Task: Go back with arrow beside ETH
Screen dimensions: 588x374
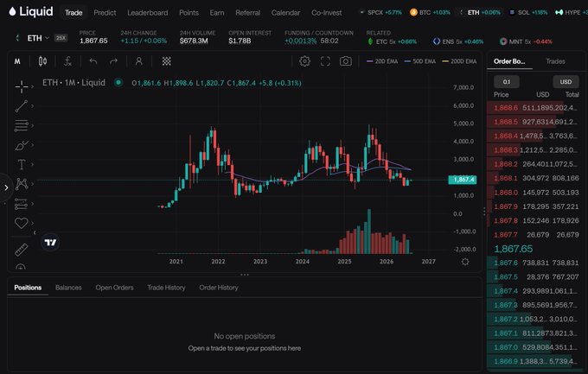Action: pyautogui.click(x=17, y=38)
